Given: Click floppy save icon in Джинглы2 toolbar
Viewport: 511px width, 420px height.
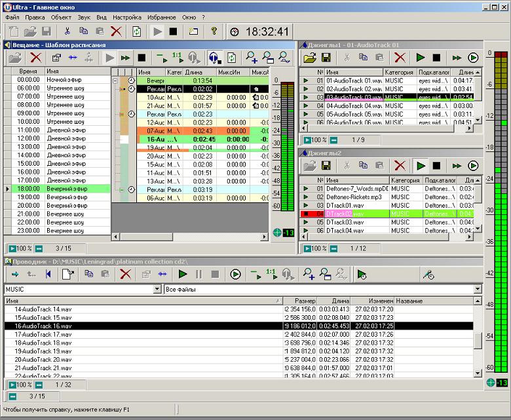Looking at the screenshot, I should click(326, 166).
